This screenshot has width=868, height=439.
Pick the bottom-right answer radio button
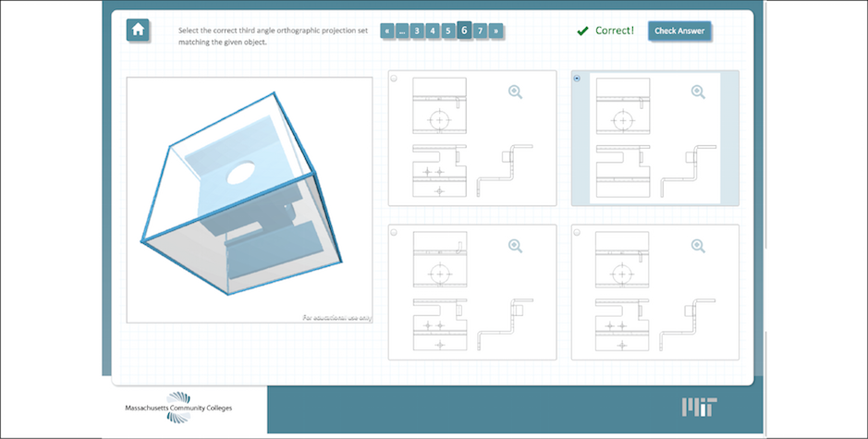pos(577,232)
